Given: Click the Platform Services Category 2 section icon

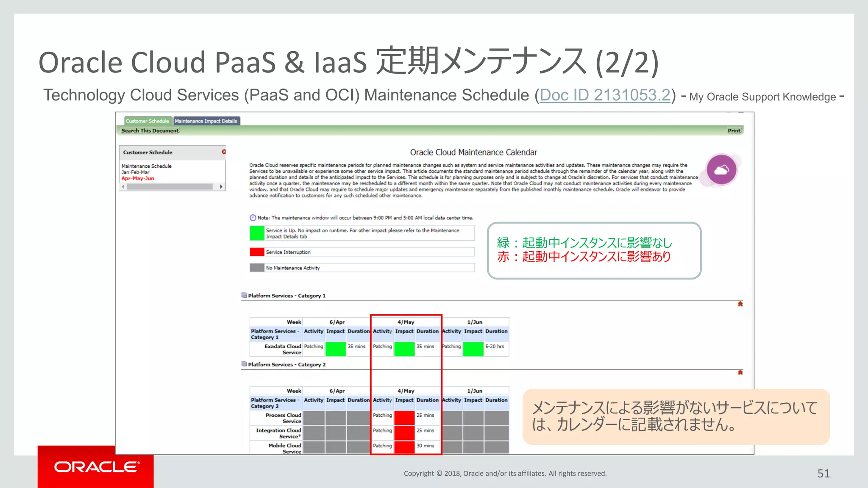Looking at the screenshot, I should pos(244,364).
